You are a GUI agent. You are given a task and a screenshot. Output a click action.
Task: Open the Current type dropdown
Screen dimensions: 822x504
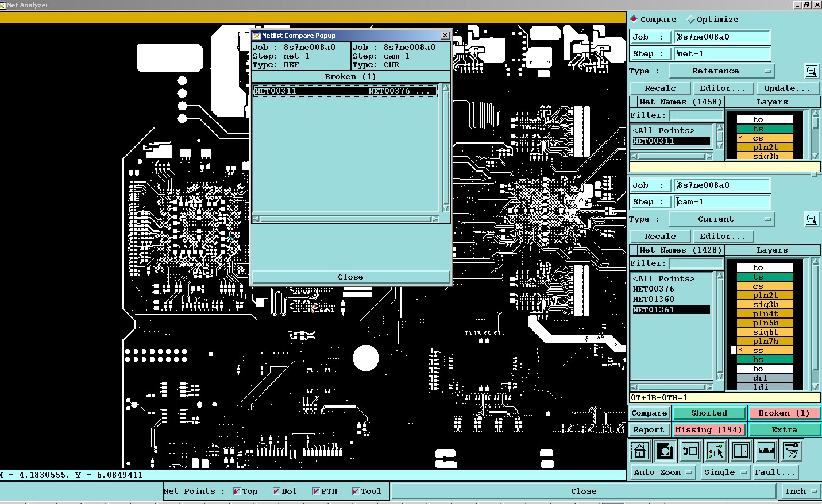[x=722, y=219]
